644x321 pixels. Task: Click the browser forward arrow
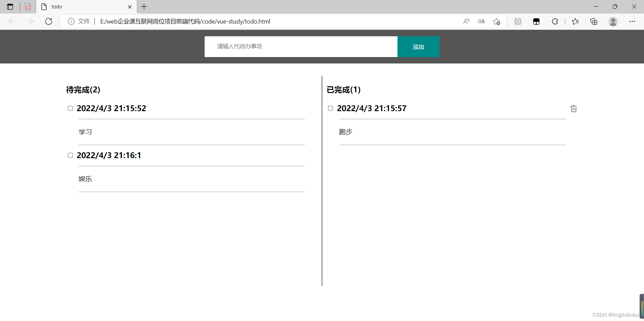click(x=30, y=21)
